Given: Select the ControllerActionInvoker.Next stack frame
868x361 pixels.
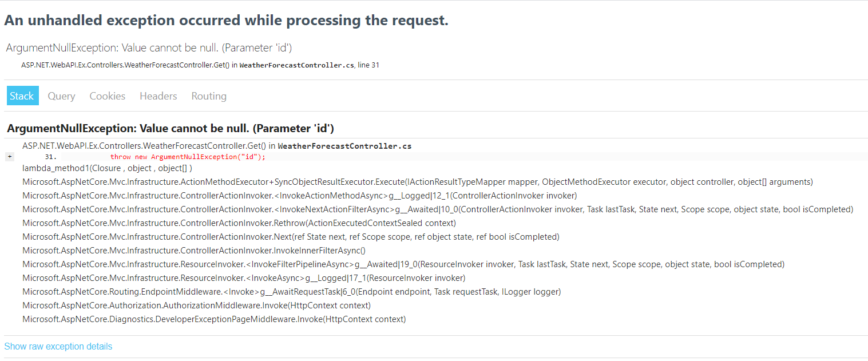Looking at the screenshot, I should point(291,237).
